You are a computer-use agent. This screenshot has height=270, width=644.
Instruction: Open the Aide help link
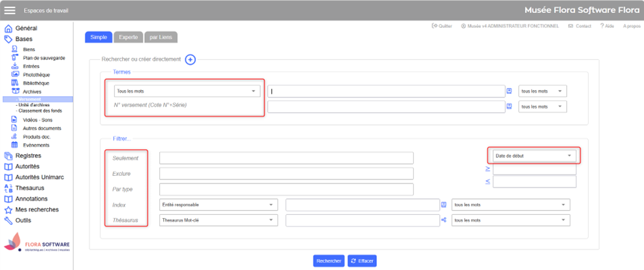[607, 26]
